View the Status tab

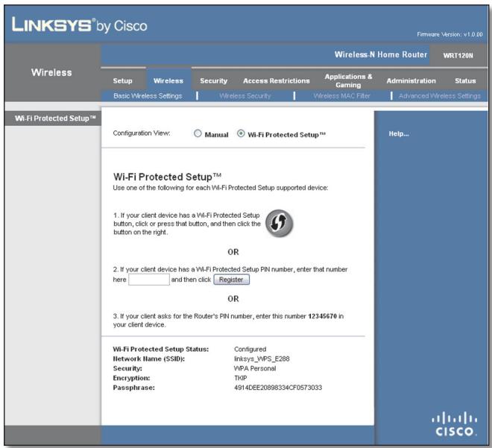click(x=465, y=81)
